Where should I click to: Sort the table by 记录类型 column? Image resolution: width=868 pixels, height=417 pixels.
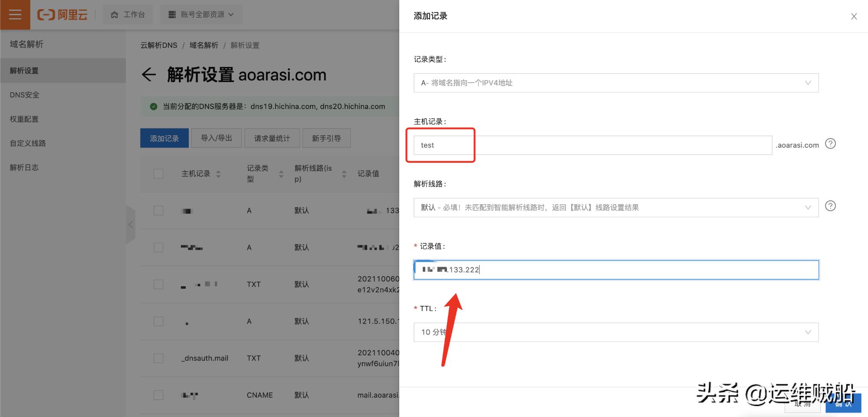[x=281, y=173]
